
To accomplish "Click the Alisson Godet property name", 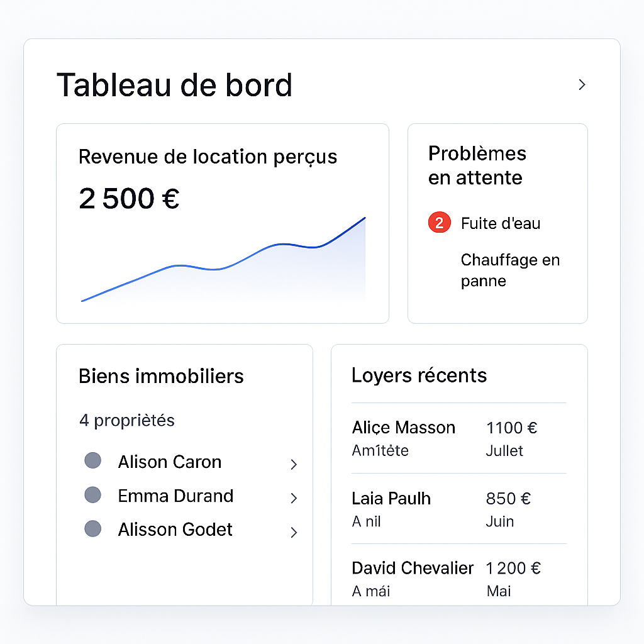I will [175, 530].
